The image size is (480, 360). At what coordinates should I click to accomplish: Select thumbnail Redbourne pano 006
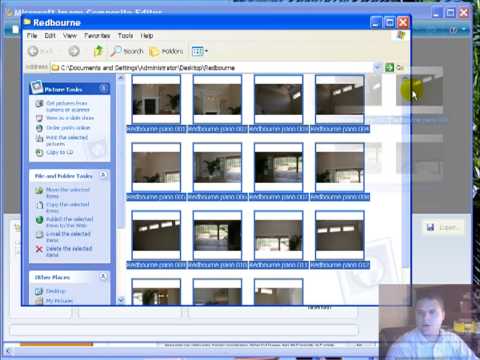click(217, 167)
